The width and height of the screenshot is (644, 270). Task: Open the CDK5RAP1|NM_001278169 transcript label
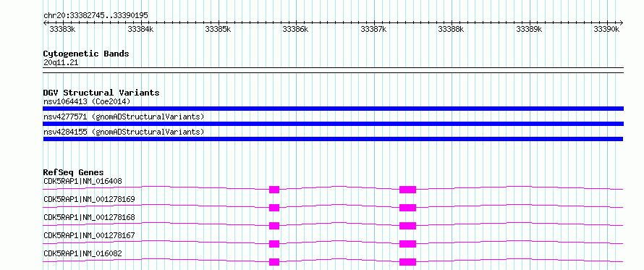tap(89, 199)
